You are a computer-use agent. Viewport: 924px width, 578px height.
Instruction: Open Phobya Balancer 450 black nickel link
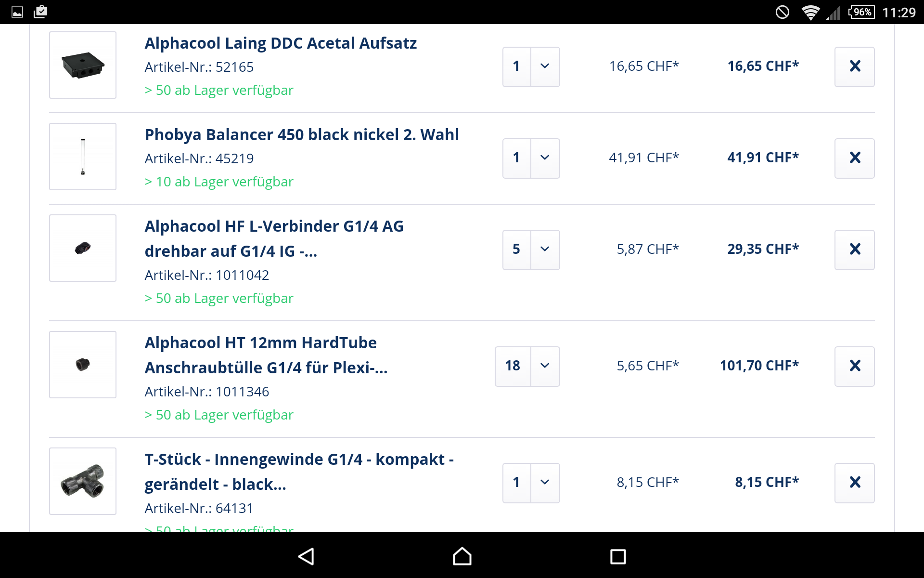(302, 135)
